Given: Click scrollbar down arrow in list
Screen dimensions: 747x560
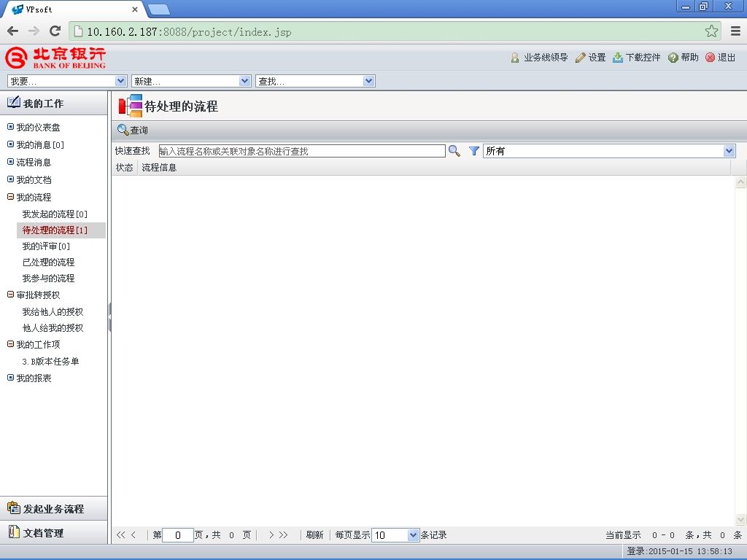Looking at the screenshot, I should (x=740, y=519).
